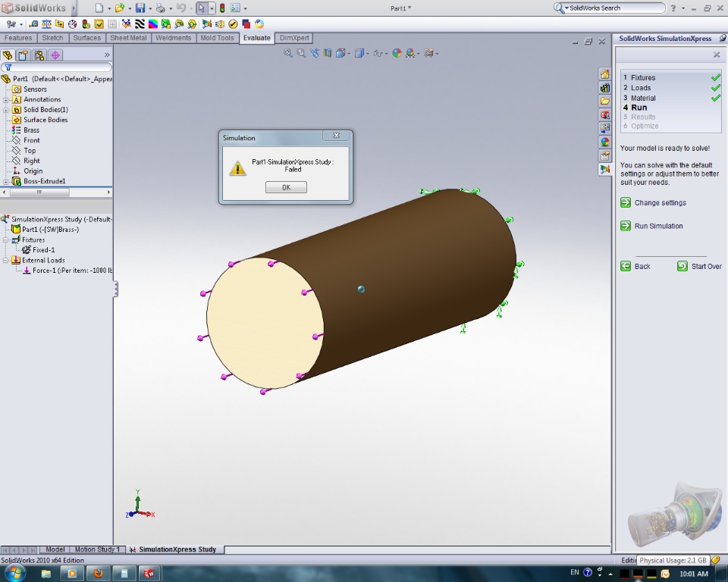Open the Save dropdown arrow

pos(150,8)
